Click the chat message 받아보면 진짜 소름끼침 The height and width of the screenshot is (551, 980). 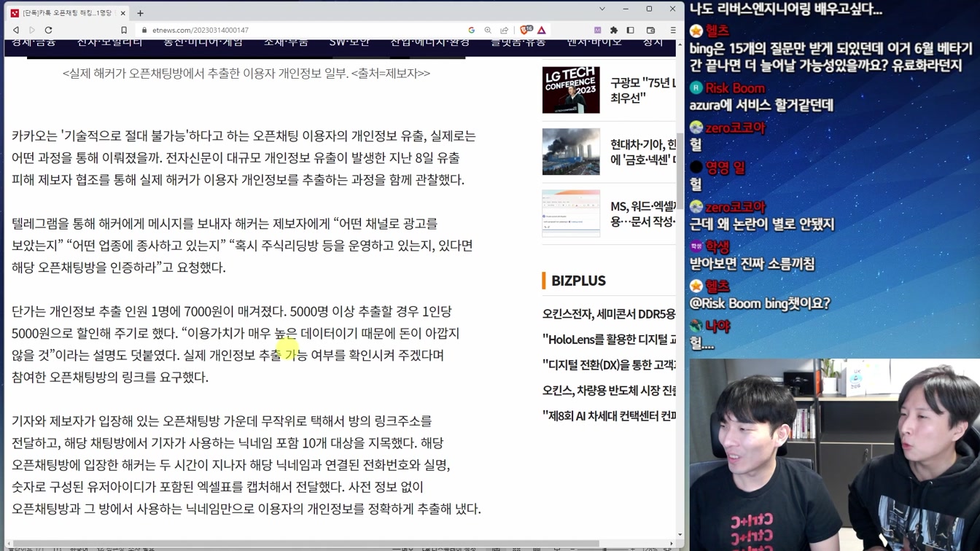click(x=752, y=264)
